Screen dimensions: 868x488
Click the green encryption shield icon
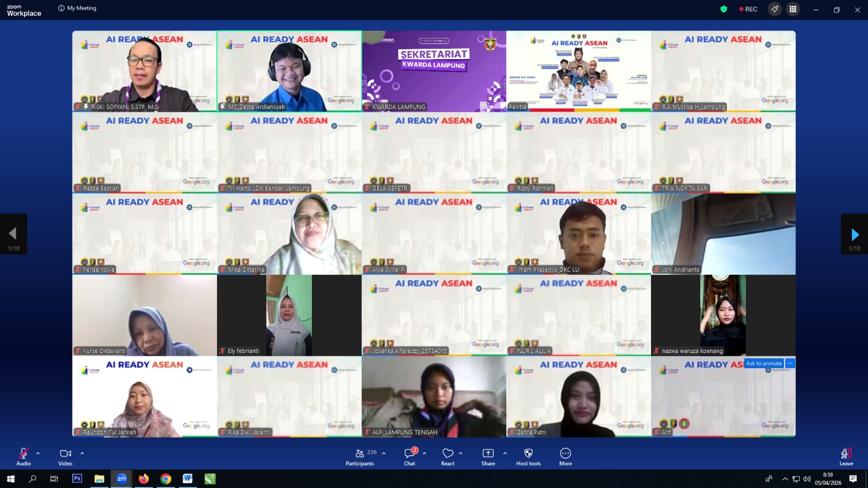723,9
